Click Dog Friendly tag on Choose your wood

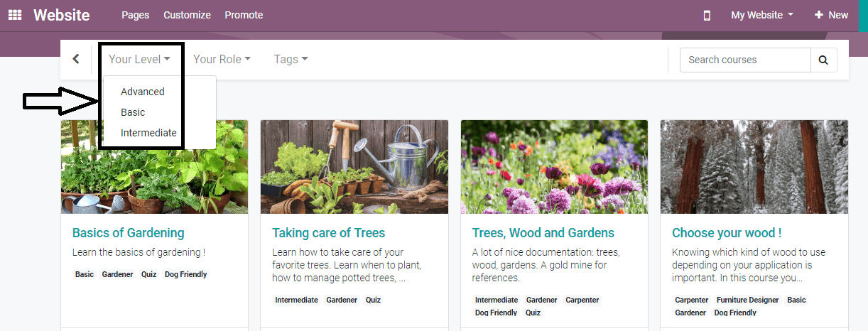pyautogui.click(x=735, y=313)
